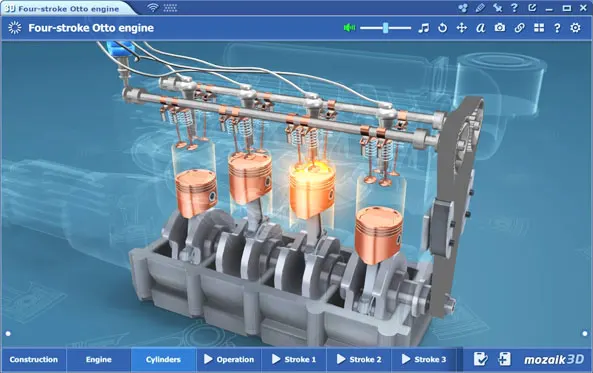The height and width of the screenshot is (373, 593).
Task: Open help question mark in toolbar
Action: pos(557,28)
